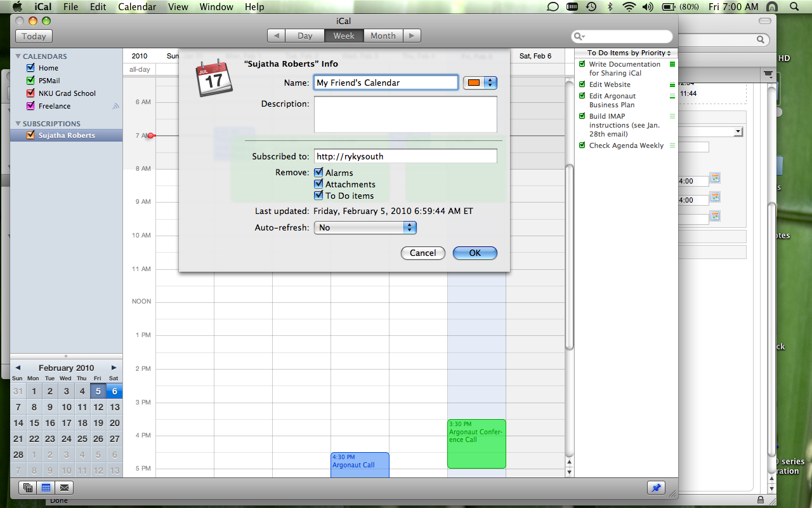Screen dimensions: 812x508
Task: Click the Spotlight search magnifier icon
Action: tap(794, 7)
